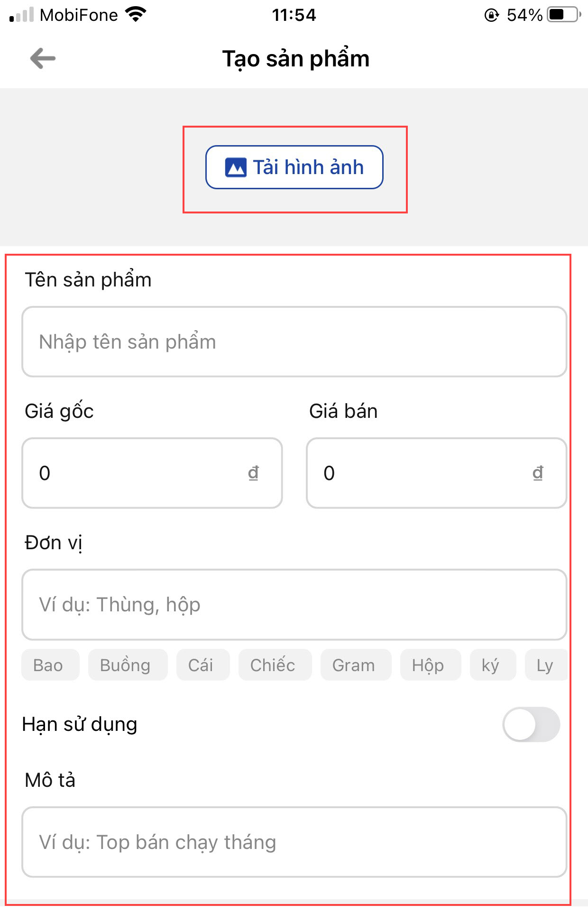Select the Bao unit chip

48,665
